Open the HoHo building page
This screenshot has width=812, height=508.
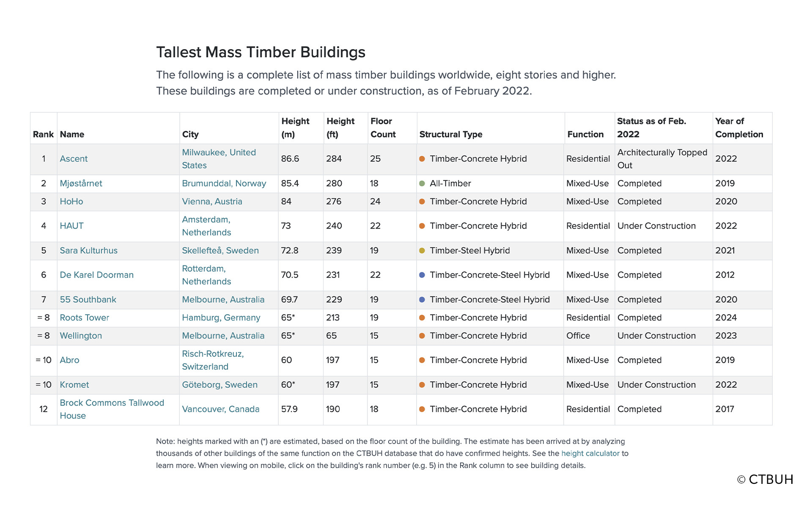[71, 202]
